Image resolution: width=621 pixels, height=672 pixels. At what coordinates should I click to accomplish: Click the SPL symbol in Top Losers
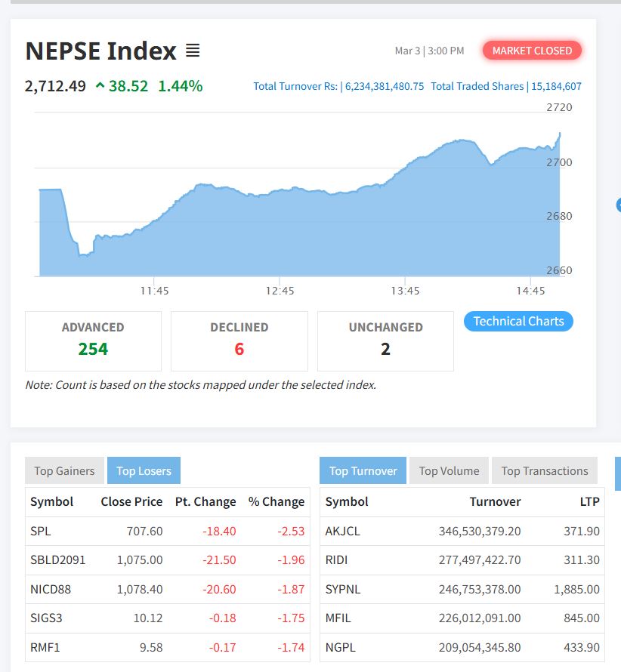pyautogui.click(x=41, y=532)
